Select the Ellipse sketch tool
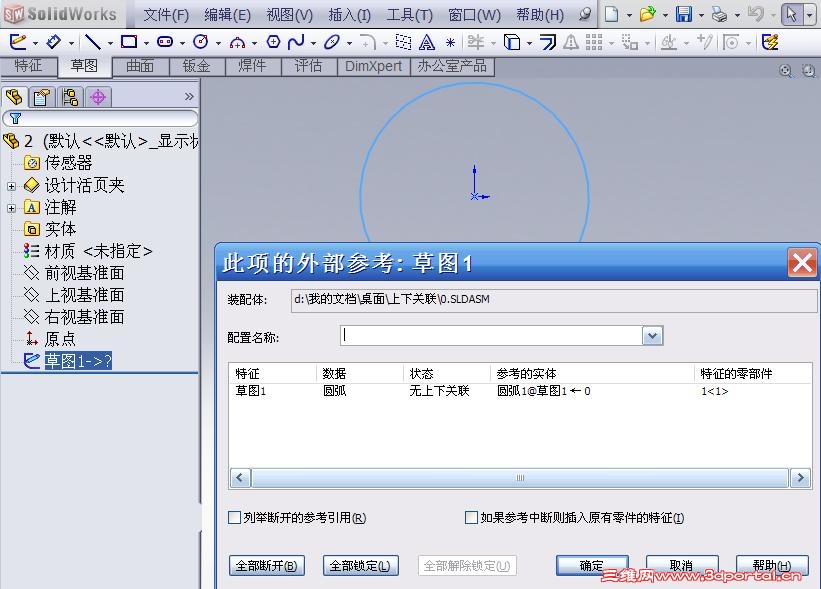The width and height of the screenshot is (821, 589). pyautogui.click(x=332, y=42)
